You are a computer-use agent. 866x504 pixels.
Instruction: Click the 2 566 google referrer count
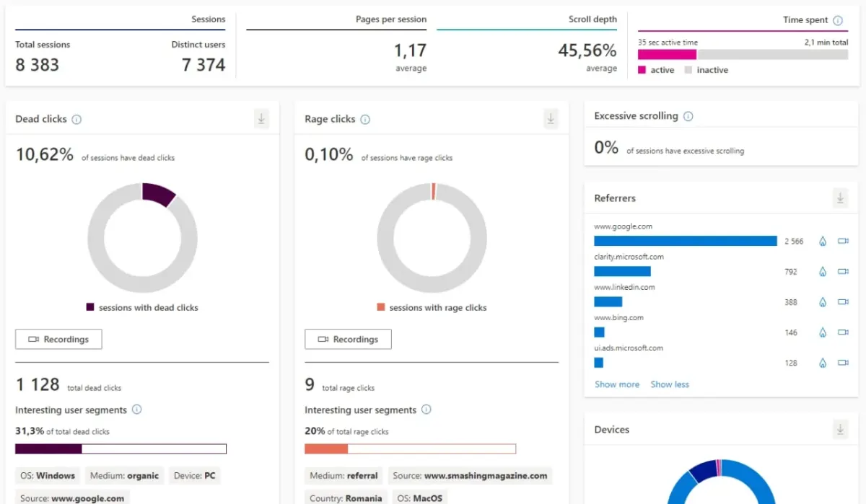click(794, 242)
